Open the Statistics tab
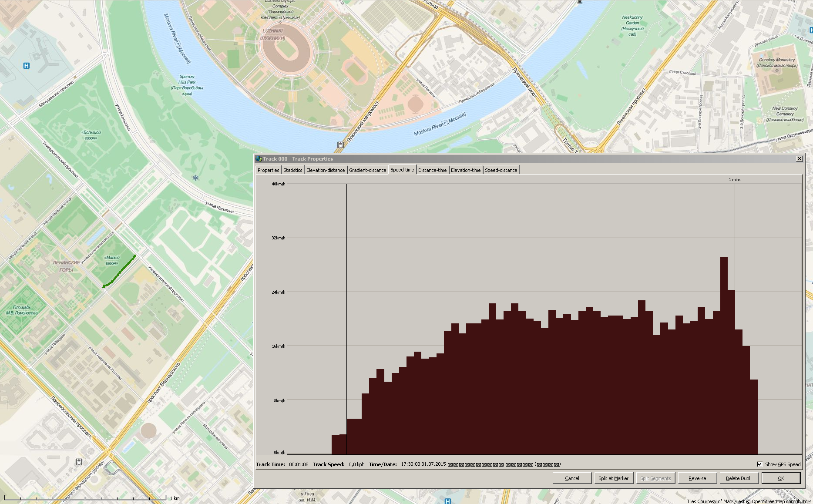Screen dimensions: 813x504 pyautogui.click(x=292, y=170)
